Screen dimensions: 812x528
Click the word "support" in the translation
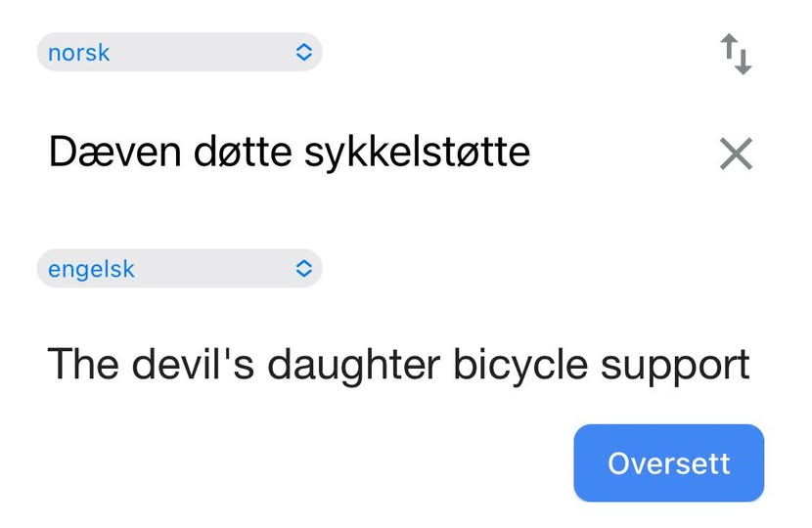tap(675, 367)
